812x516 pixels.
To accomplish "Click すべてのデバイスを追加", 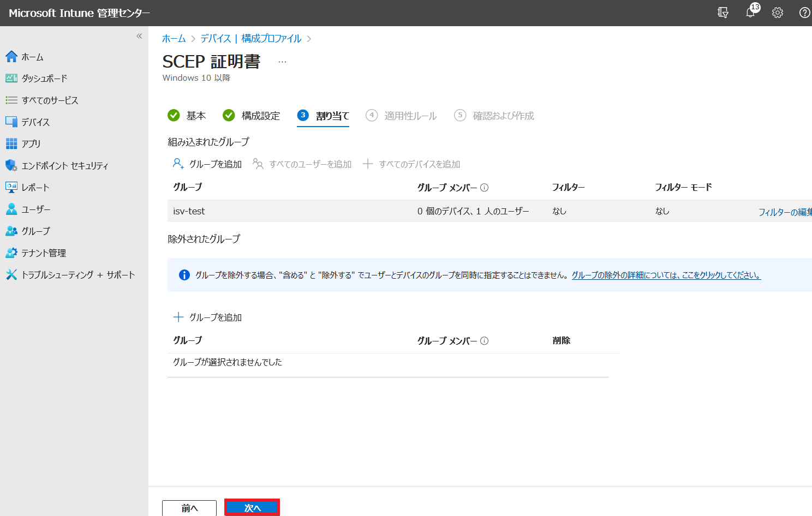I will click(x=411, y=164).
